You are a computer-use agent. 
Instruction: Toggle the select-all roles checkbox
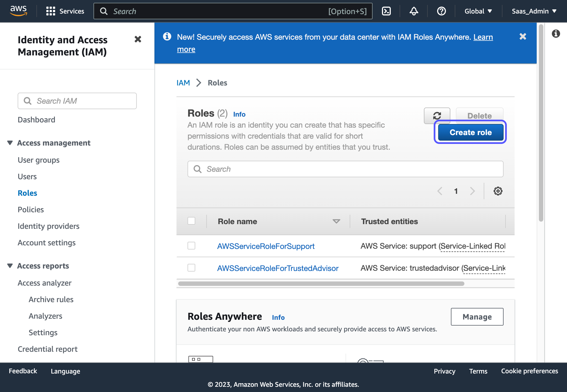(191, 221)
